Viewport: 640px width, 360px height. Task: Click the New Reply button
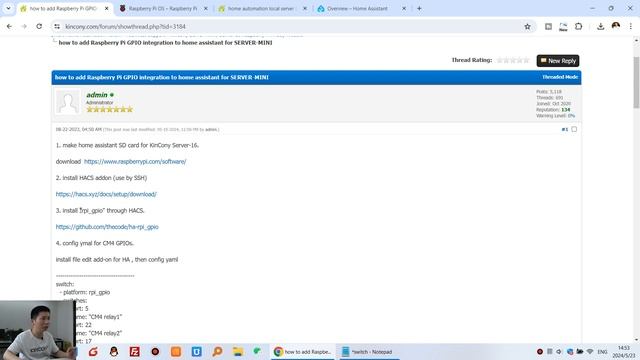558,61
